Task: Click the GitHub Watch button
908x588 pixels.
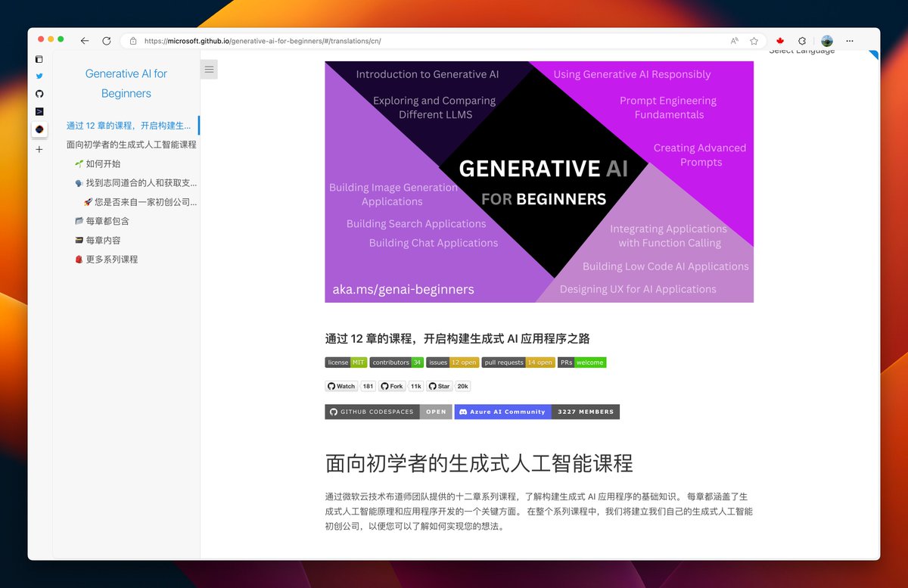Action: (341, 386)
